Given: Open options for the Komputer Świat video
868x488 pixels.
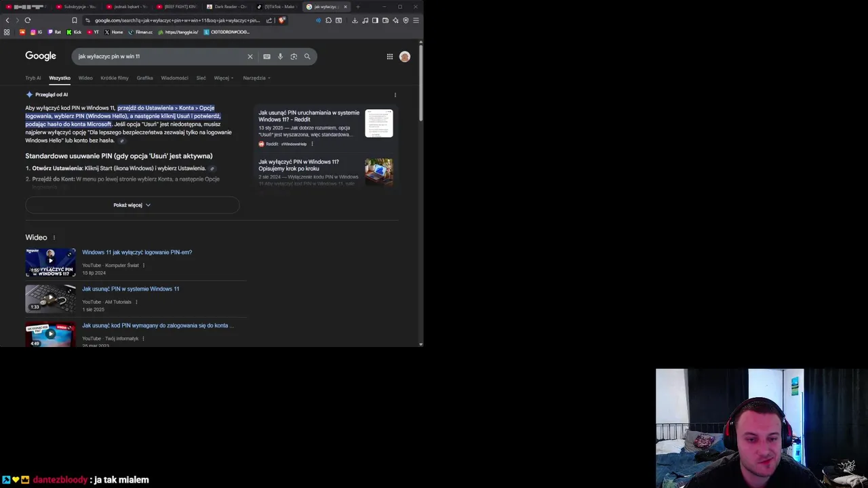Looking at the screenshot, I should coord(144,265).
